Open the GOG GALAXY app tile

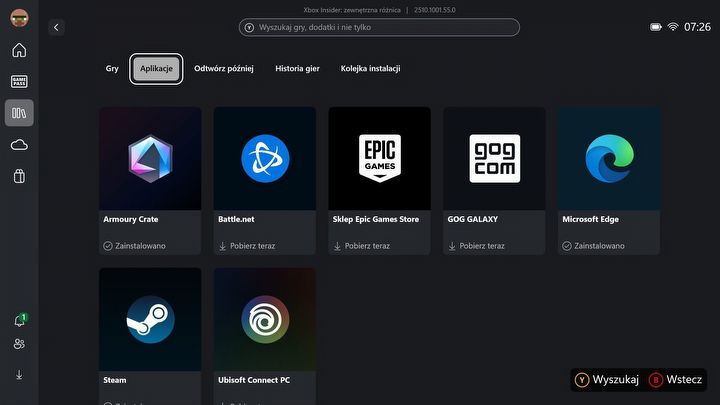[494, 160]
